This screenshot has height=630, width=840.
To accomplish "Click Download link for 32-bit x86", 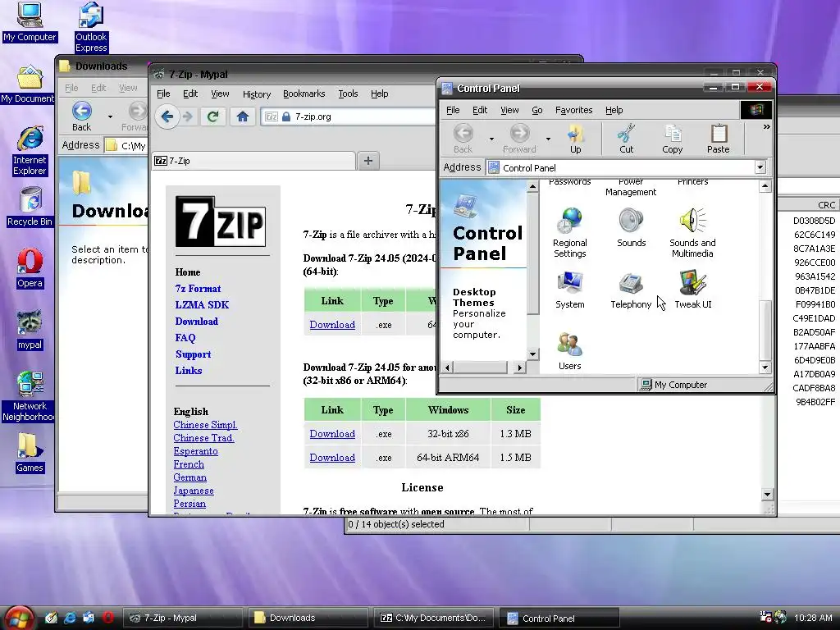I will tap(332, 434).
